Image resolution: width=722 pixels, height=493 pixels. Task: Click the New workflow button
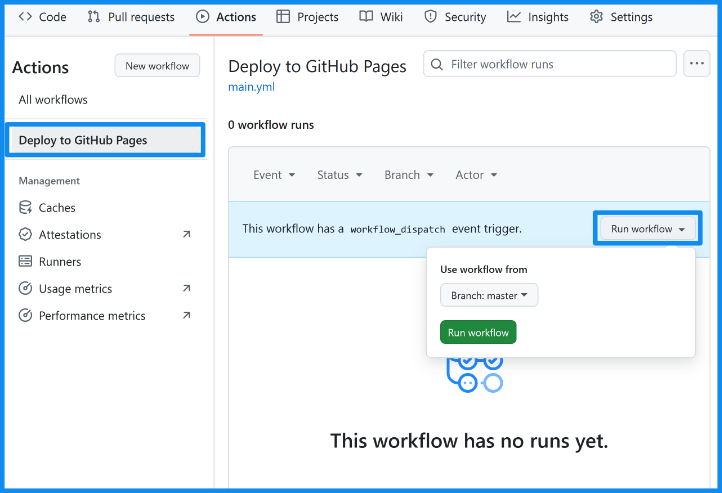point(157,66)
